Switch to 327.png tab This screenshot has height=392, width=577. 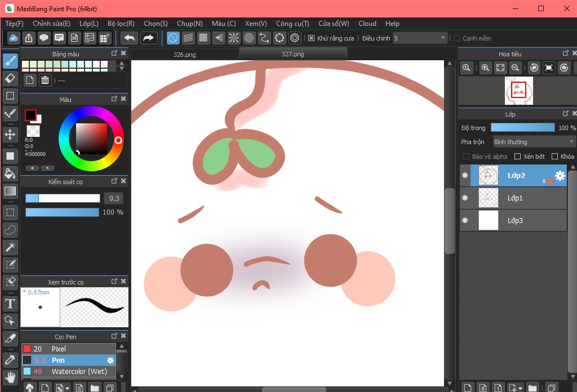coord(293,54)
